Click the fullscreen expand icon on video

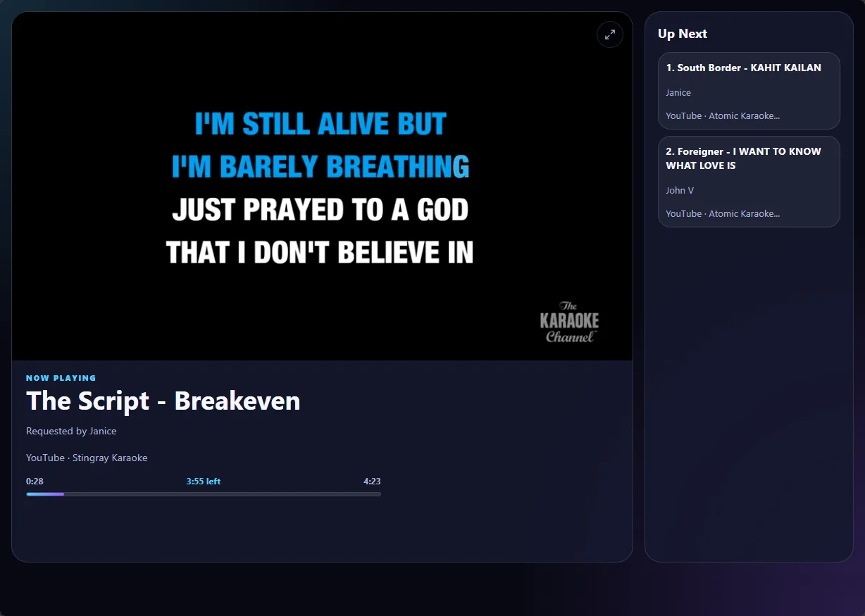pos(610,34)
